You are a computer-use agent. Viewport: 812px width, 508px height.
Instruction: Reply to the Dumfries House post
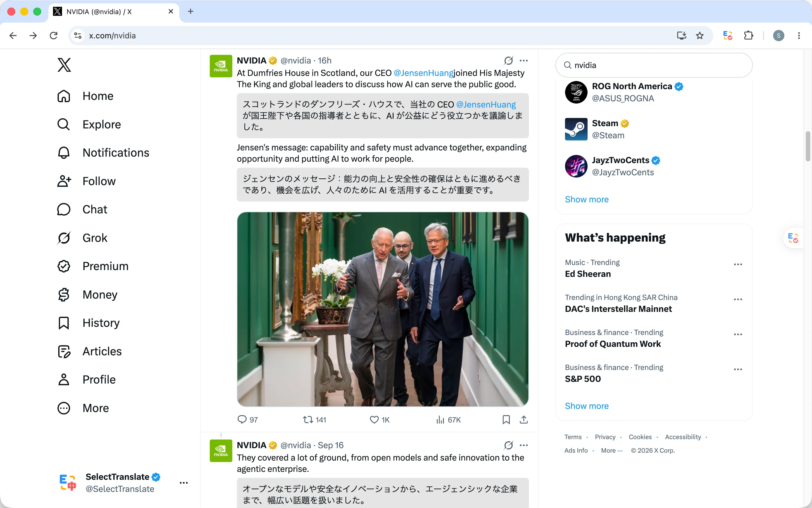[247, 420]
